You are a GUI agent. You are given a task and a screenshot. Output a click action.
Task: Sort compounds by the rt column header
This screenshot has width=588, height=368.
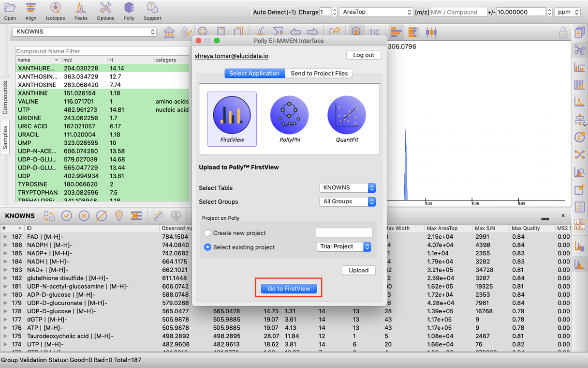point(130,60)
